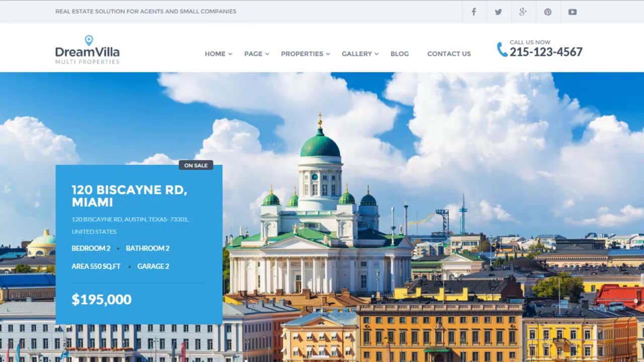
Task: Open the Page menu item
Action: point(253,54)
